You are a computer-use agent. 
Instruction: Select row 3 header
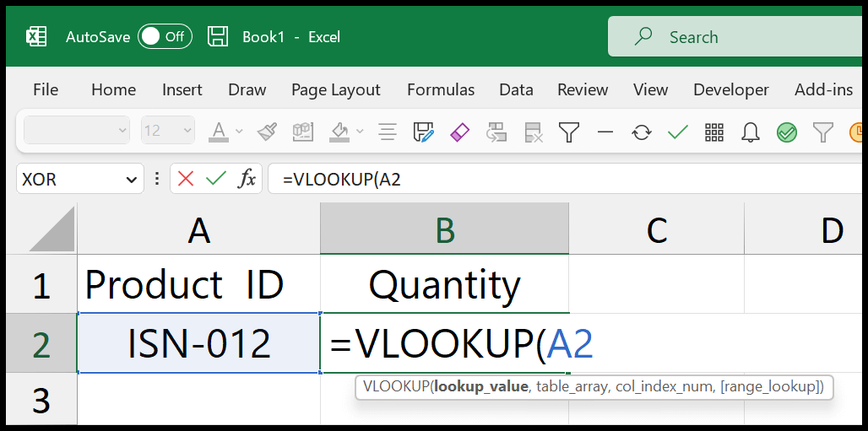(41, 399)
